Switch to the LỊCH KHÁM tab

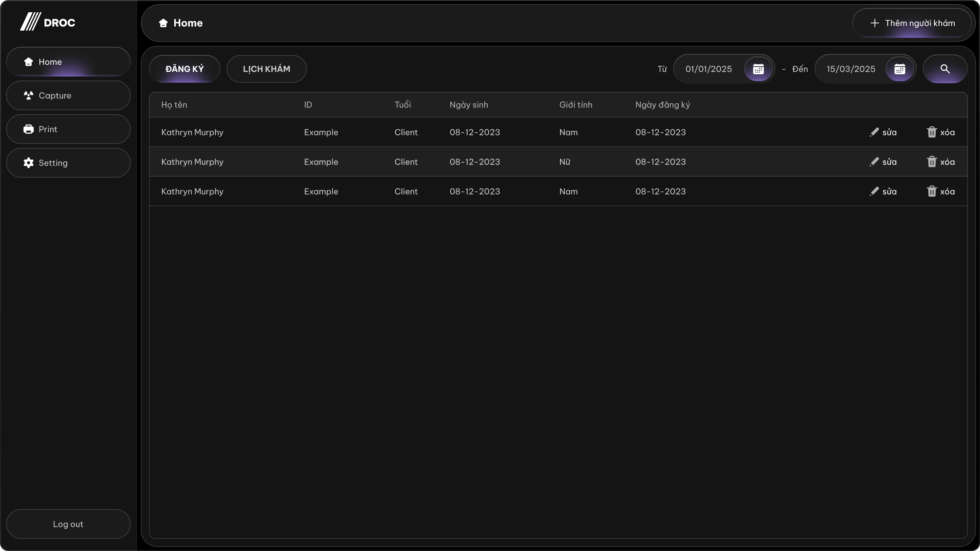click(266, 69)
